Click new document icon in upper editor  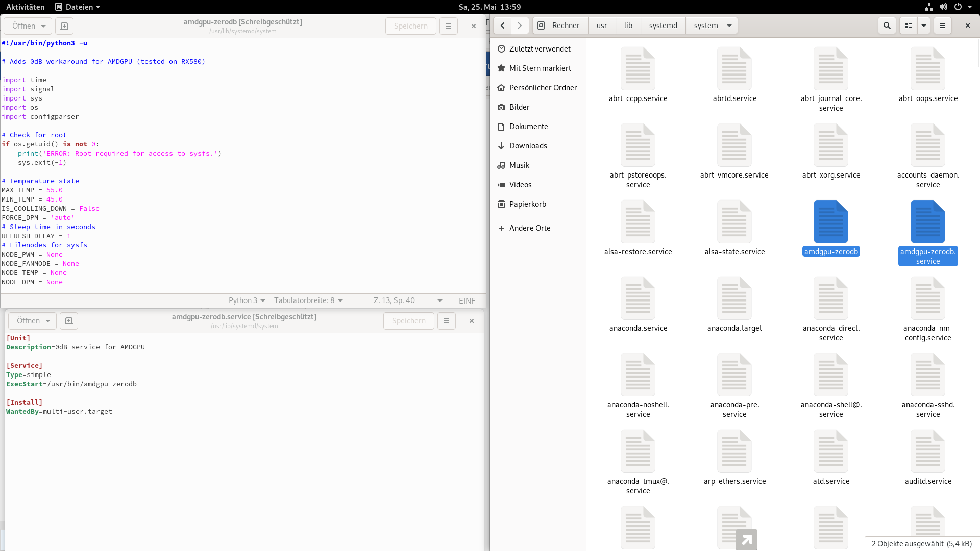pos(64,26)
